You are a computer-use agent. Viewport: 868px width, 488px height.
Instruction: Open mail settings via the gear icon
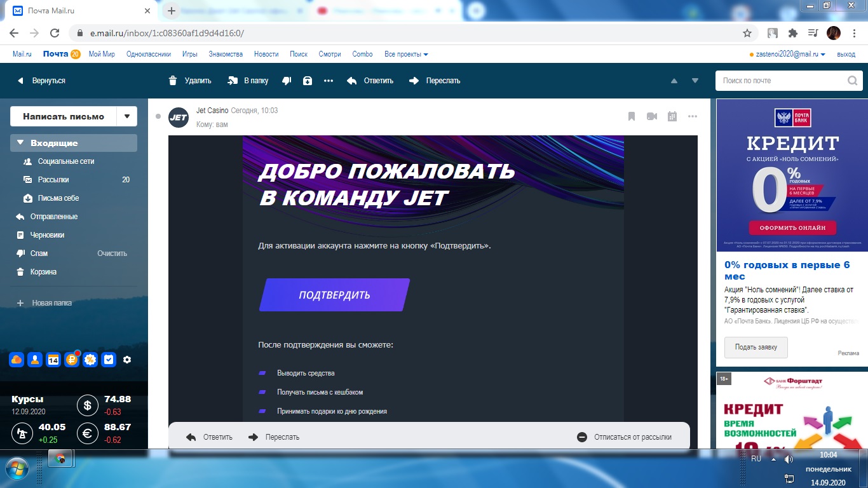[x=127, y=360]
